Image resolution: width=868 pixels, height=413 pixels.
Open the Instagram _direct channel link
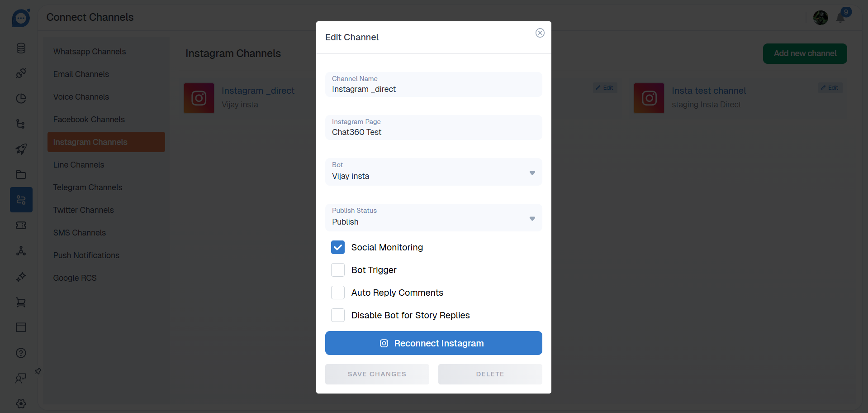tap(258, 91)
